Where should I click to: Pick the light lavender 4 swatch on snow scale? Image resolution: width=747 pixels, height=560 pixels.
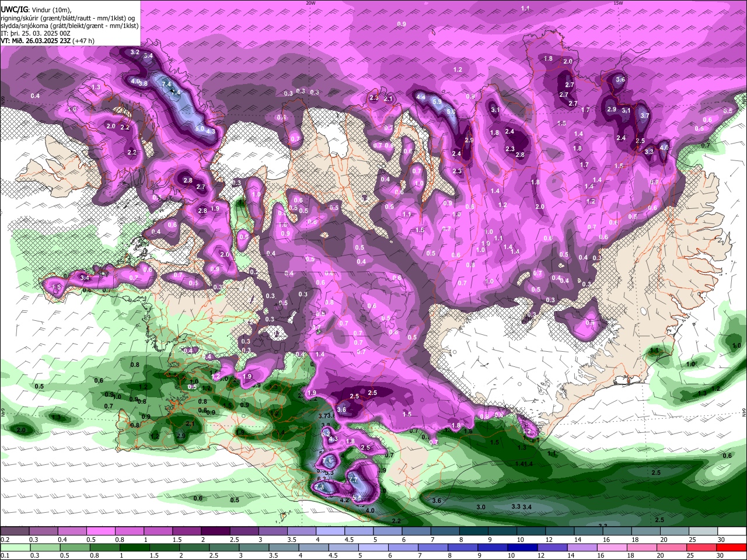[330, 531]
